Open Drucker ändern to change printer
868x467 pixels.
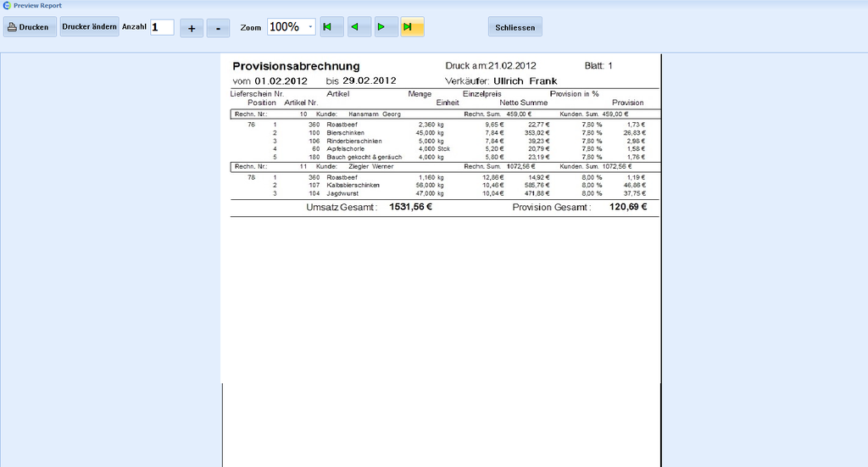point(89,26)
